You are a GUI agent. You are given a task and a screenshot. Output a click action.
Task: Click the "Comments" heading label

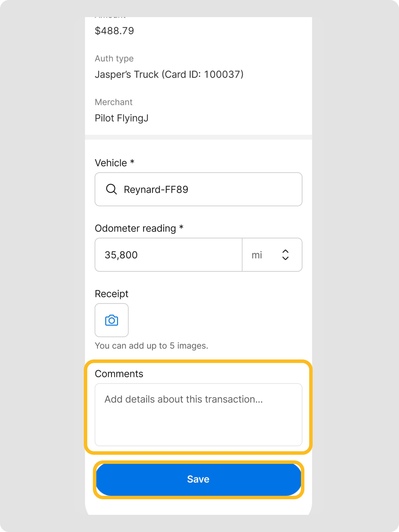click(119, 374)
